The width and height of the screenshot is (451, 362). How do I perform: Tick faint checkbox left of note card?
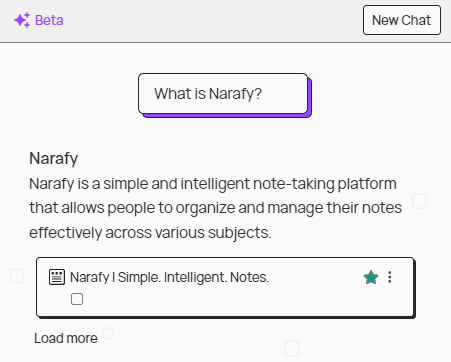tap(17, 276)
